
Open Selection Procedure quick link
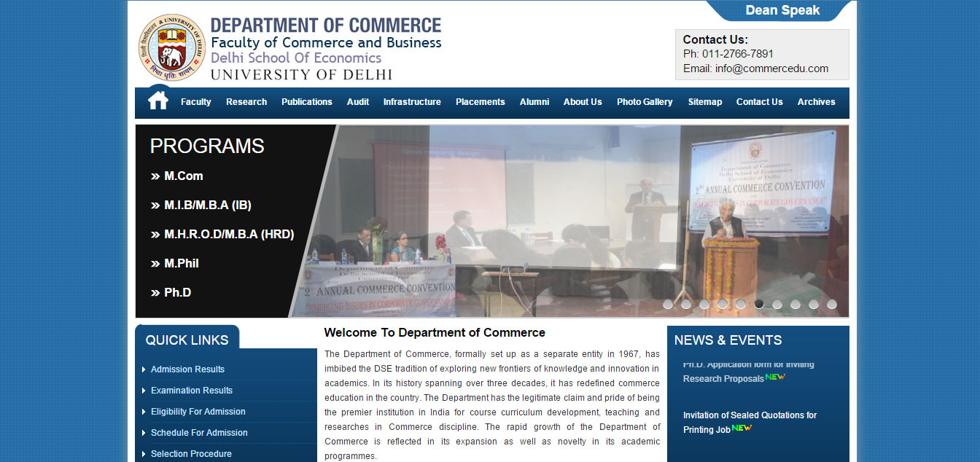(x=191, y=454)
